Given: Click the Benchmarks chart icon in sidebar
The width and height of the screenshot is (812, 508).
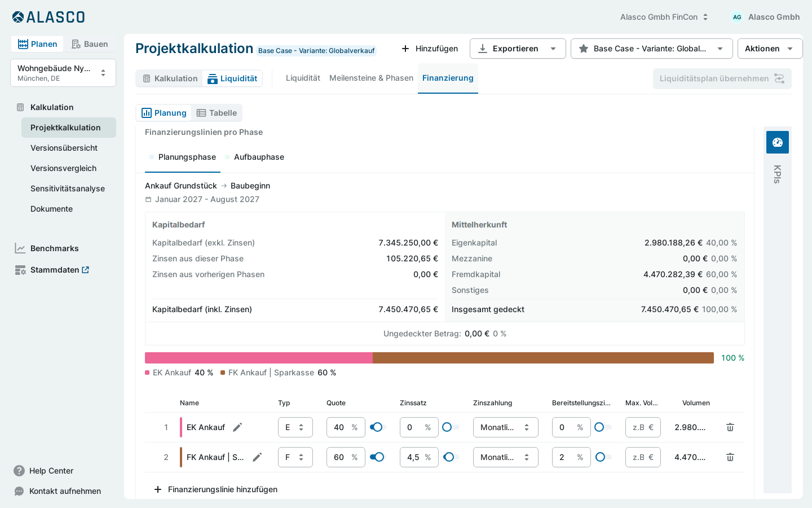Looking at the screenshot, I should tap(20, 248).
